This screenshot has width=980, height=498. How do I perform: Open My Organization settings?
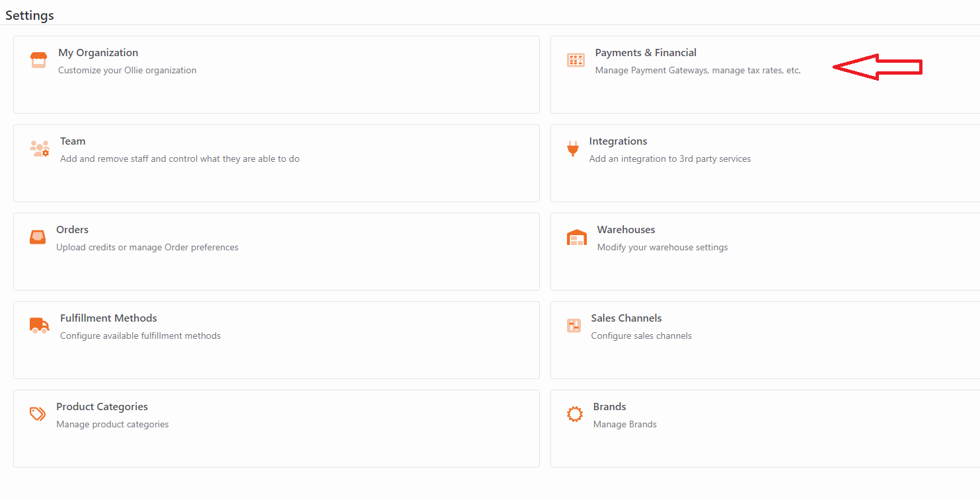98,53
